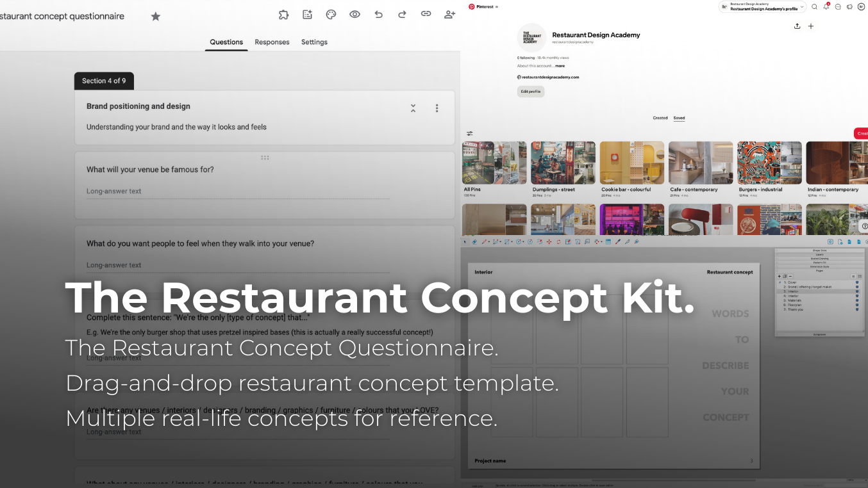Screen dimensions: 868x488
Task: Redo the last change in Google Forms
Action: click(402, 14)
